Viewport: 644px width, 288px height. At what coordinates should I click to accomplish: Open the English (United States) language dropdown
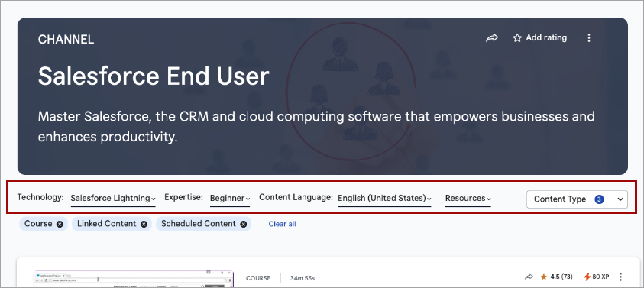tap(384, 199)
